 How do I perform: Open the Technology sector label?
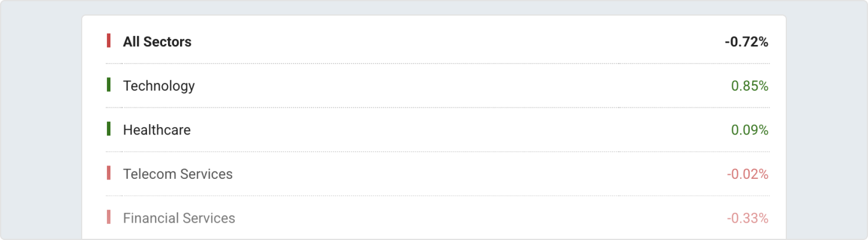click(x=159, y=86)
